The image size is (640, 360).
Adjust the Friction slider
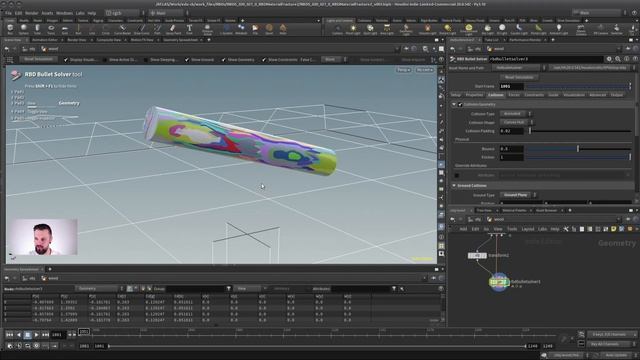click(578, 157)
